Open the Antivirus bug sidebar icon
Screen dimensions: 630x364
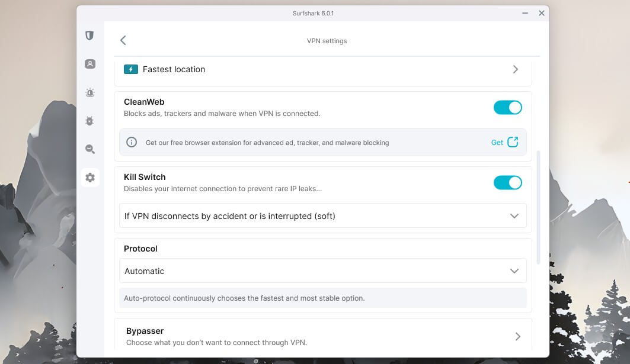89,121
